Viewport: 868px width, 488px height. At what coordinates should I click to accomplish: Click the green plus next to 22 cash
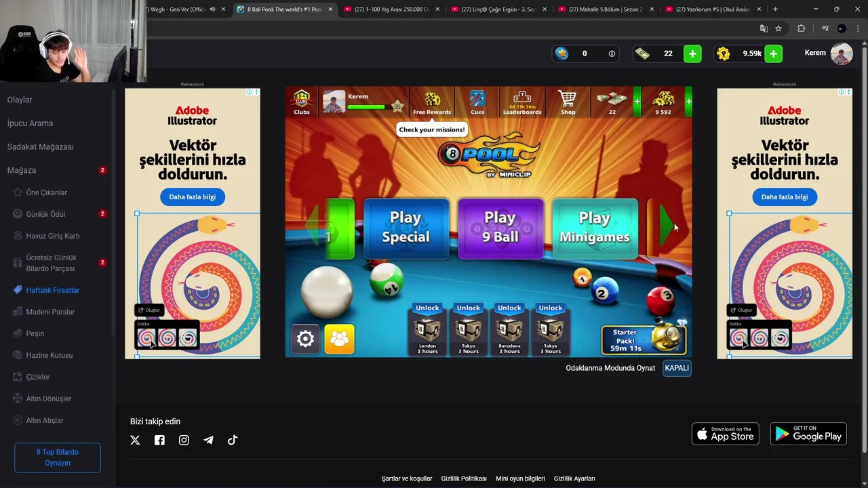[692, 54]
